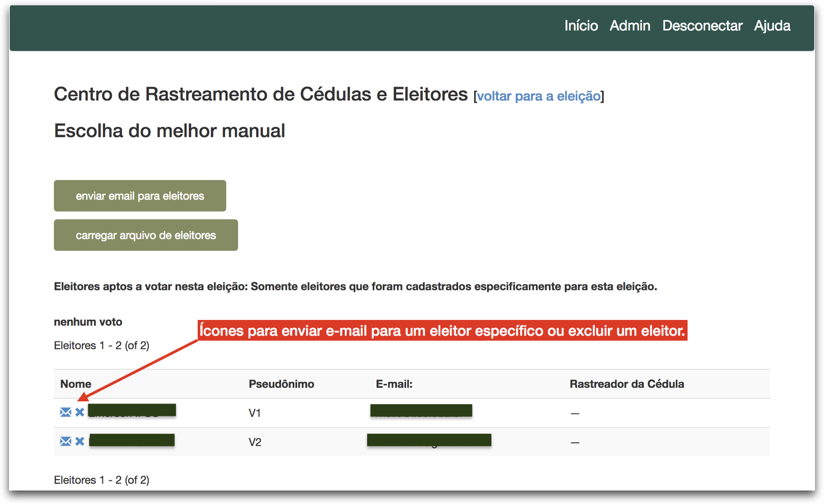Click Desconectar to log out

point(702,26)
